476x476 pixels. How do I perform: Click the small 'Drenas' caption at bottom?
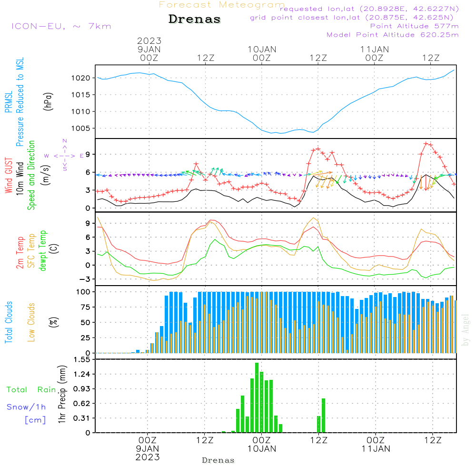coord(218,460)
